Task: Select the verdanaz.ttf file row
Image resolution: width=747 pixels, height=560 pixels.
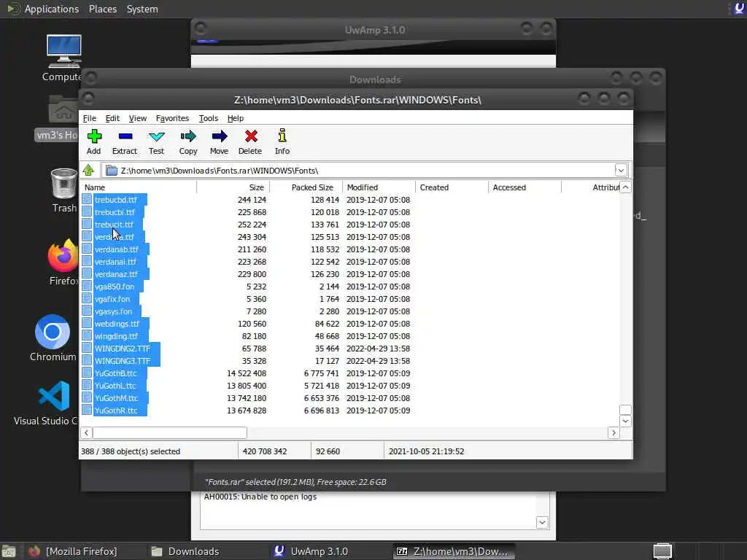Action: [x=116, y=274]
